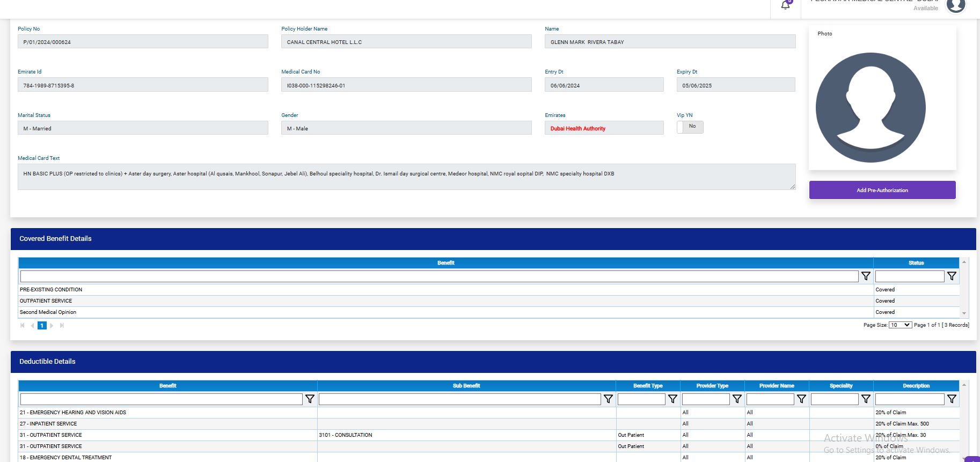Toggle the Vip YN switch
980x462 pixels.
pyautogui.click(x=690, y=127)
